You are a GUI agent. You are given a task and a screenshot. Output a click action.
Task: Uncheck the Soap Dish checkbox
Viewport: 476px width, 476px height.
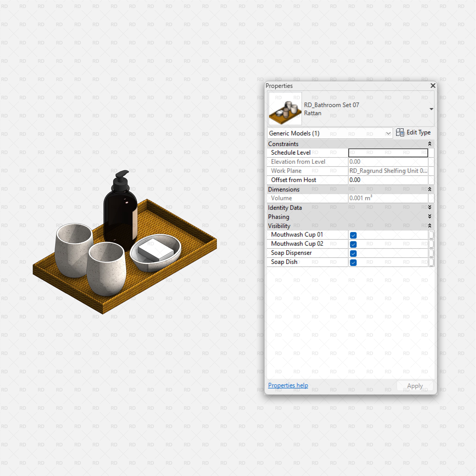[x=353, y=262]
